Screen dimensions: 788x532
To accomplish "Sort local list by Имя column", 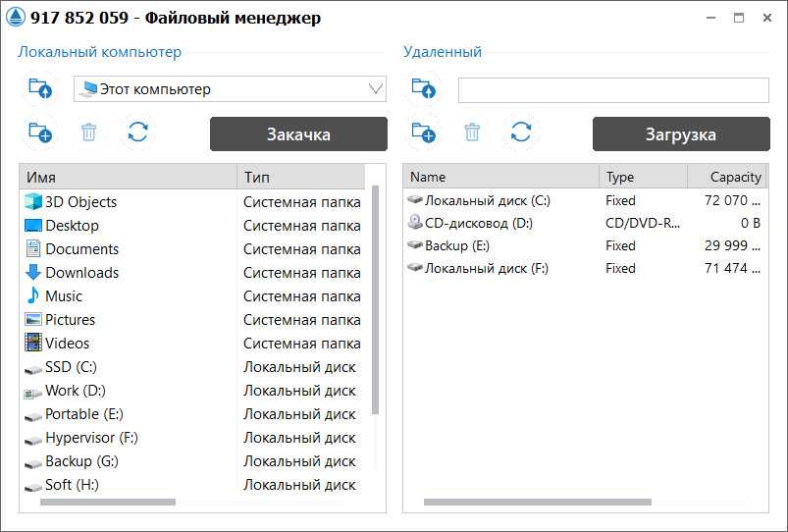I will [x=128, y=178].
